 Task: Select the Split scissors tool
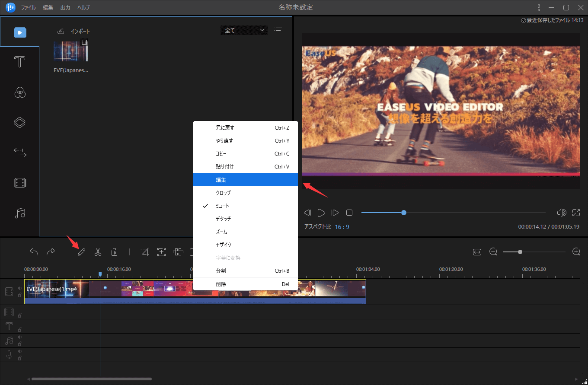[x=98, y=252]
